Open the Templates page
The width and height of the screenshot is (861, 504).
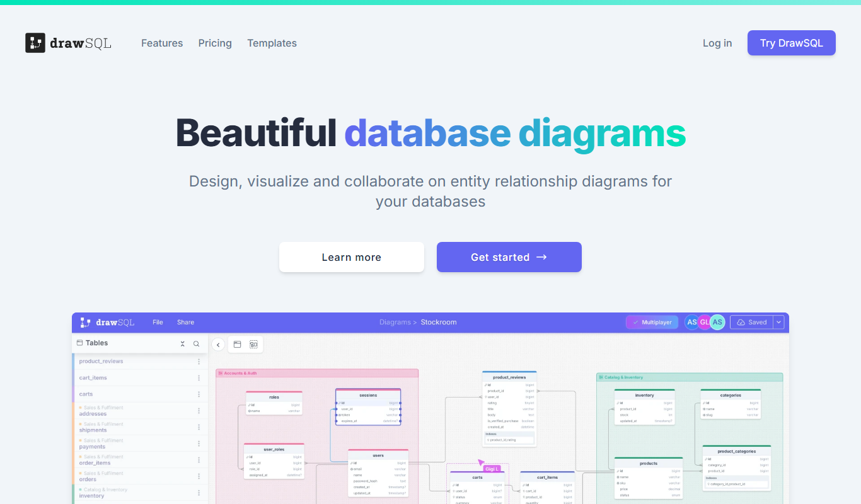[272, 43]
